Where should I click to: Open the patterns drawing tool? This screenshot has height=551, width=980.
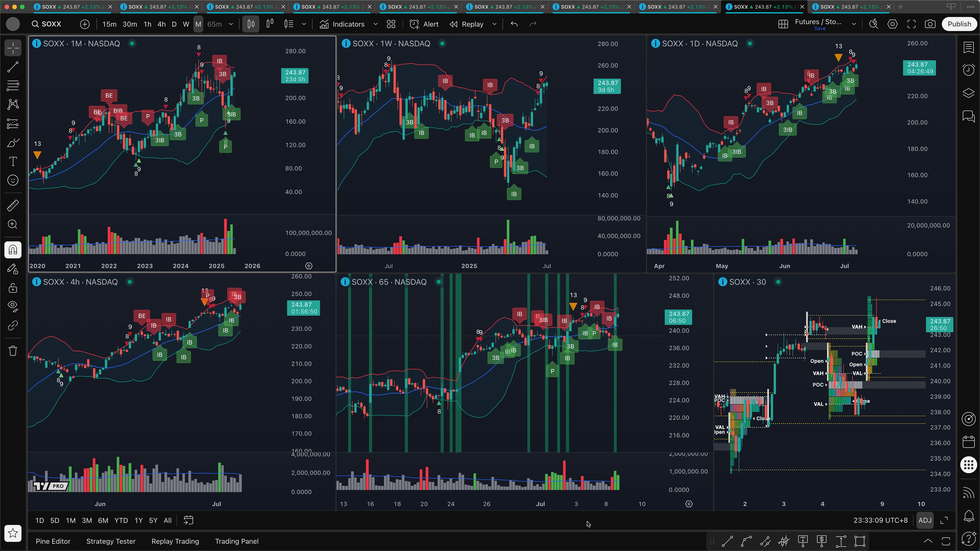(x=13, y=105)
